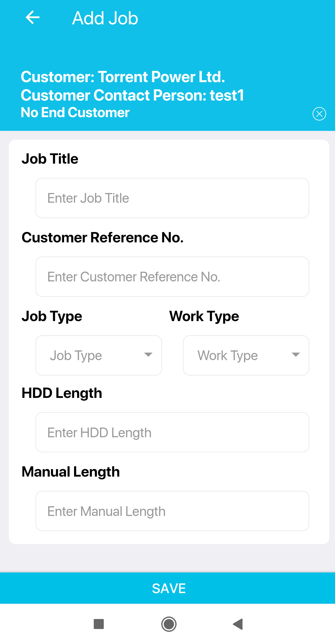Tap the Add Job header title

(x=105, y=18)
